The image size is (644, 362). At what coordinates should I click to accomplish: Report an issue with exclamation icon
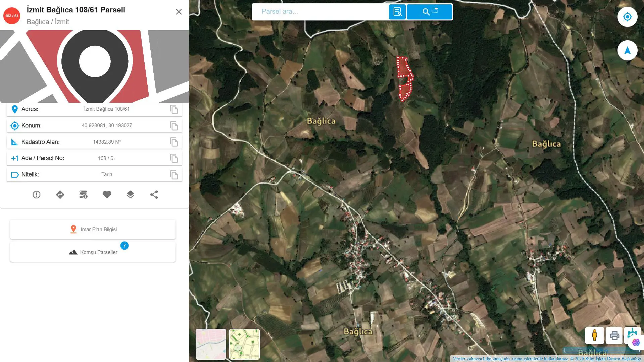click(37, 195)
